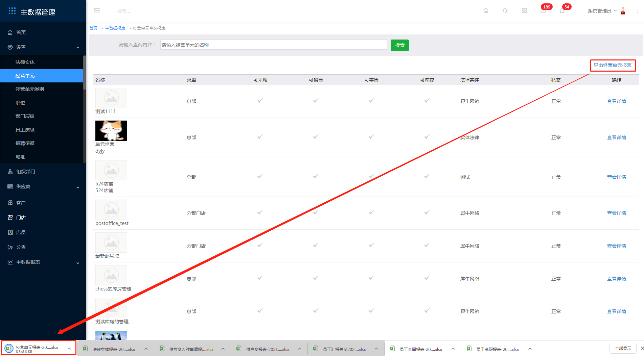The height and width of the screenshot is (356, 644).
Task: Click the 客户 icon in sidebar
Action: click(10, 203)
